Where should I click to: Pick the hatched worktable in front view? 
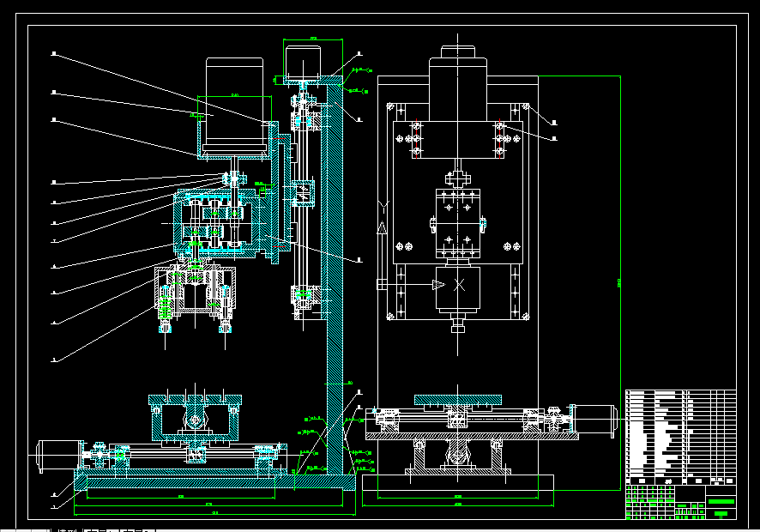pos(457,400)
